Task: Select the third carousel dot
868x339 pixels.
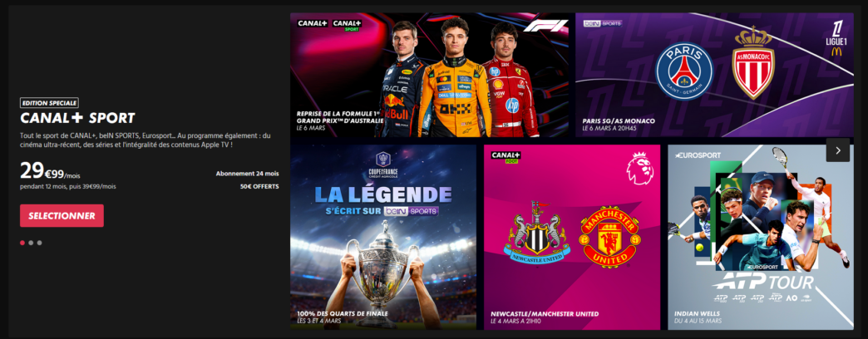Action: [x=39, y=243]
